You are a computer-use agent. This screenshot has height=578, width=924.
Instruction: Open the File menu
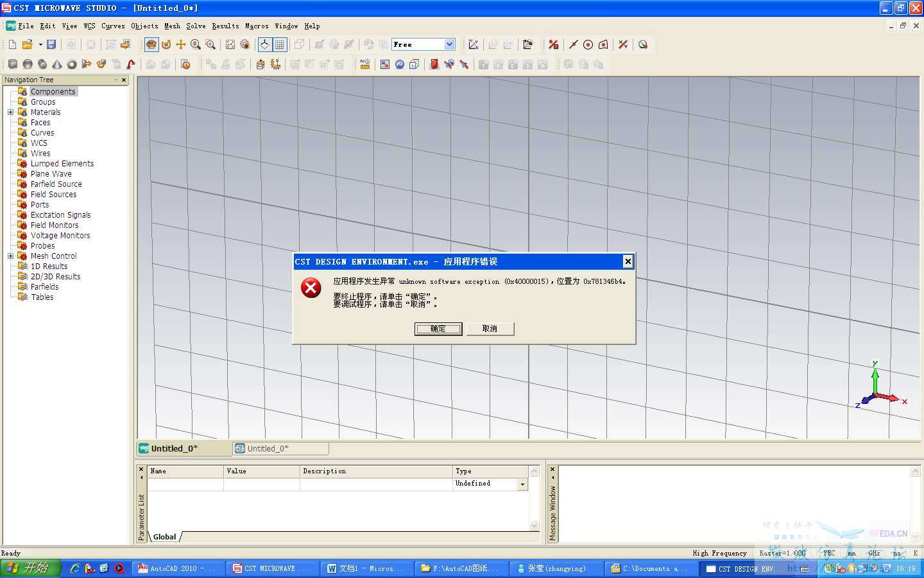26,26
